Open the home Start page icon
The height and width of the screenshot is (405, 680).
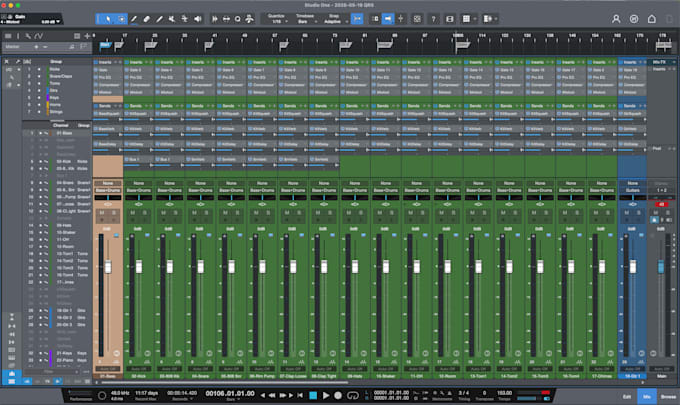pos(651,19)
